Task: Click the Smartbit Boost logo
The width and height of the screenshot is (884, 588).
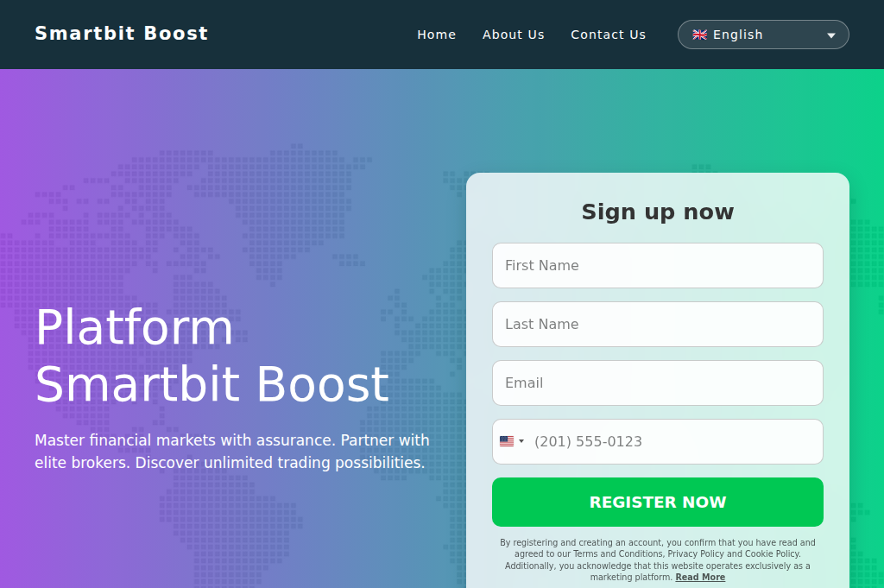Action: [x=121, y=34]
